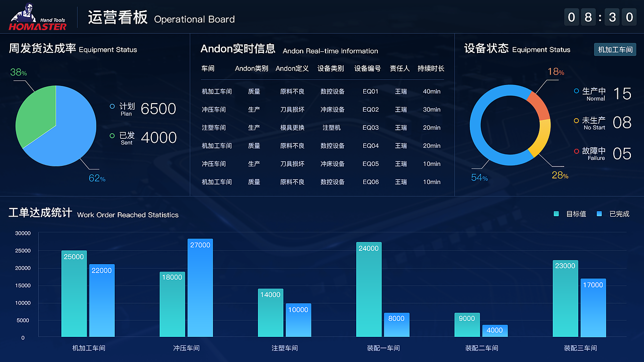Select equipment number EQ02 in table
644x362 pixels.
point(371,110)
